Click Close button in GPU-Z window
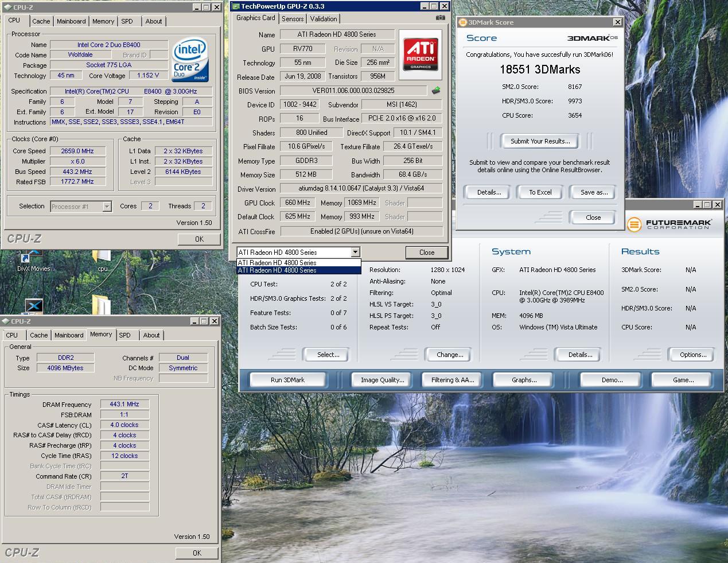Viewport: 728px width, 563px height. 427,253
